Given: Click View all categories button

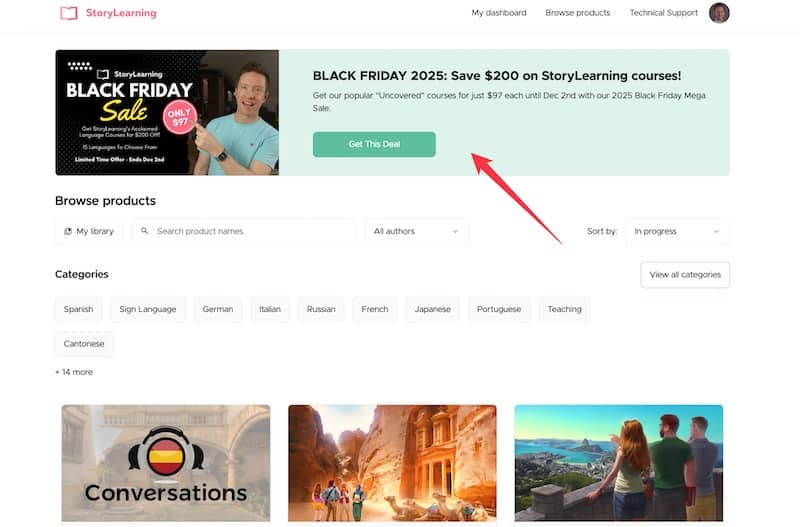Looking at the screenshot, I should [685, 274].
